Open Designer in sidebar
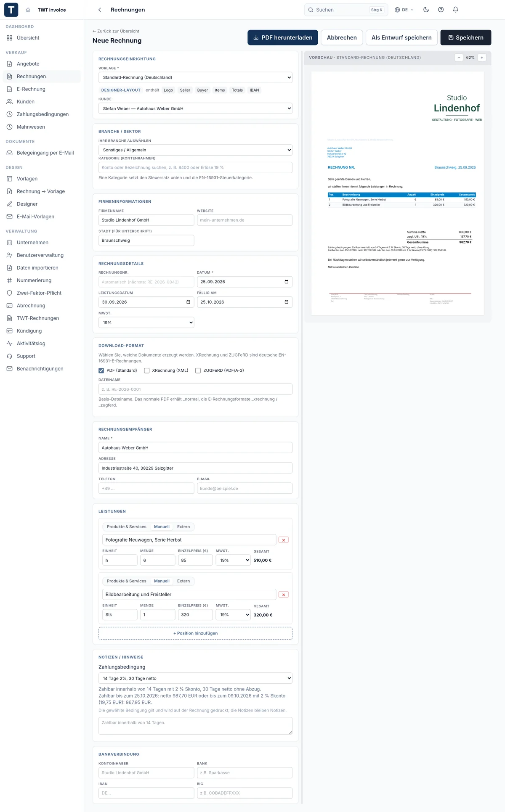 point(42,204)
